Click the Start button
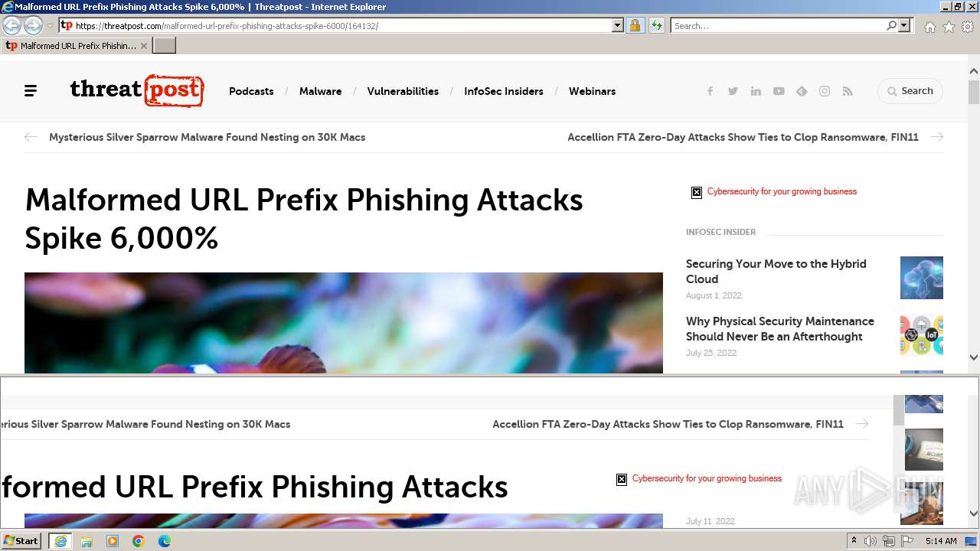This screenshot has width=980, height=551. pos(21,541)
